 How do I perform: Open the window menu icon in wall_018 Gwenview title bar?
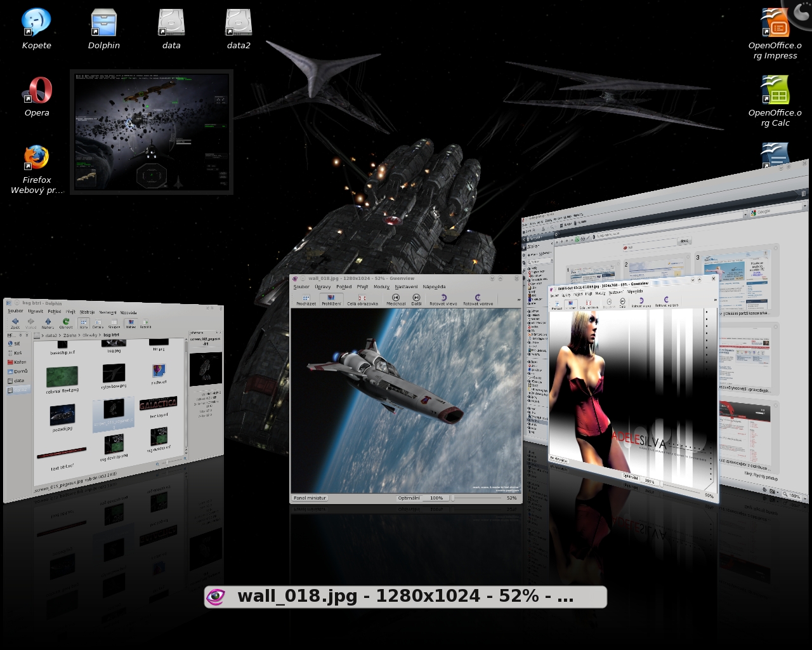click(295, 279)
